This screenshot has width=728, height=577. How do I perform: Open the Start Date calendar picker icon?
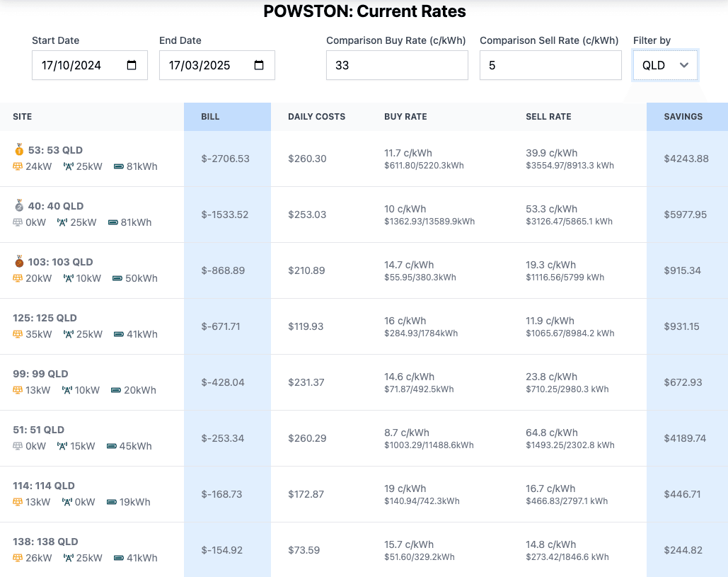pyautogui.click(x=132, y=65)
